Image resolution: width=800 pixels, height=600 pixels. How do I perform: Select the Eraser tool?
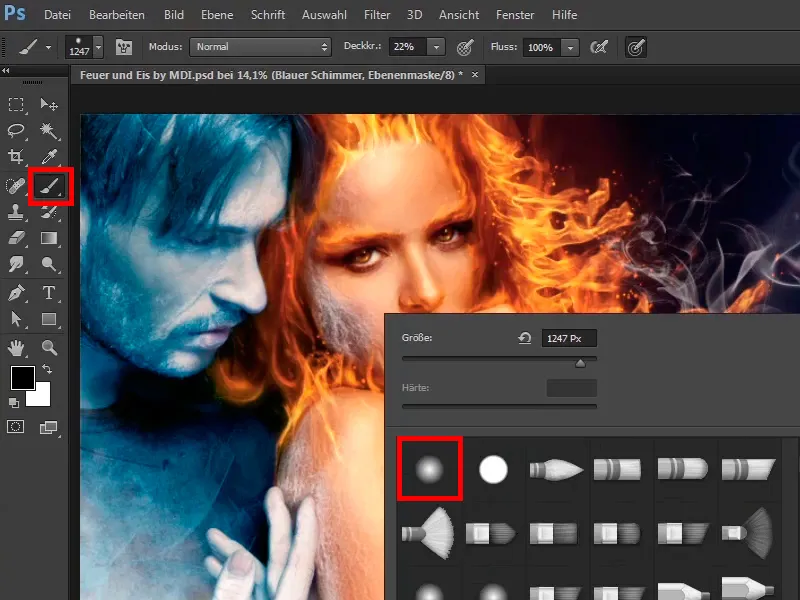16,238
